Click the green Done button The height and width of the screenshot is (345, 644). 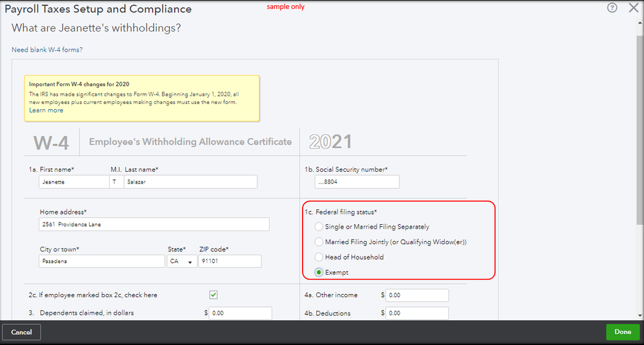click(623, 332)
